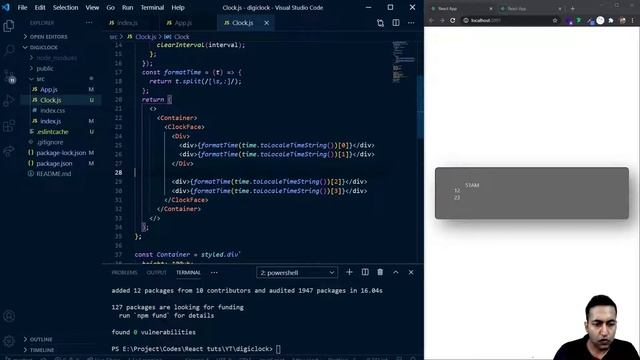Open the Selection menu
640x360 pixels.
[x=65, y=7]
